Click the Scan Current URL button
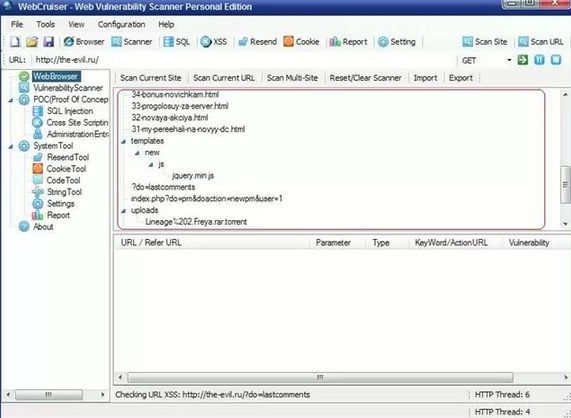Screen dimensions: 571x418 click(x=224, y=78)
